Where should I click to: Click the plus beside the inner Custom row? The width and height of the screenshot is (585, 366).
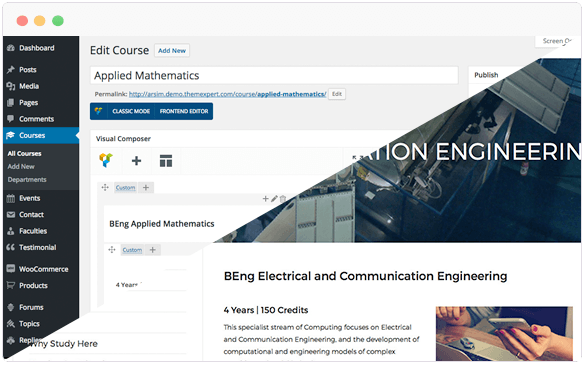pos(153,250)
